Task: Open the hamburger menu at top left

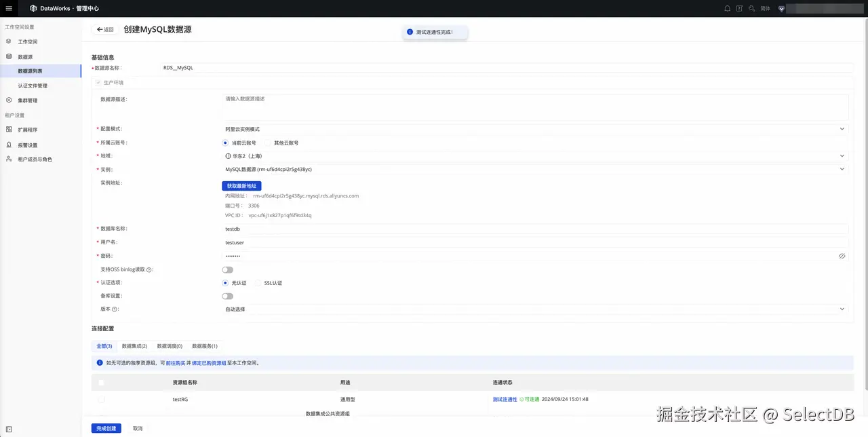Action: coord(9,8)
